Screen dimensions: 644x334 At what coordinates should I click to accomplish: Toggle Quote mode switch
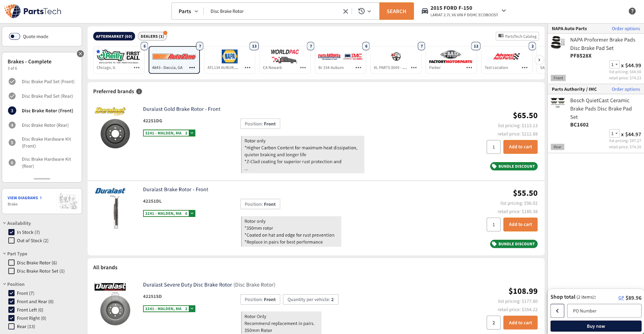coord(14,36)
